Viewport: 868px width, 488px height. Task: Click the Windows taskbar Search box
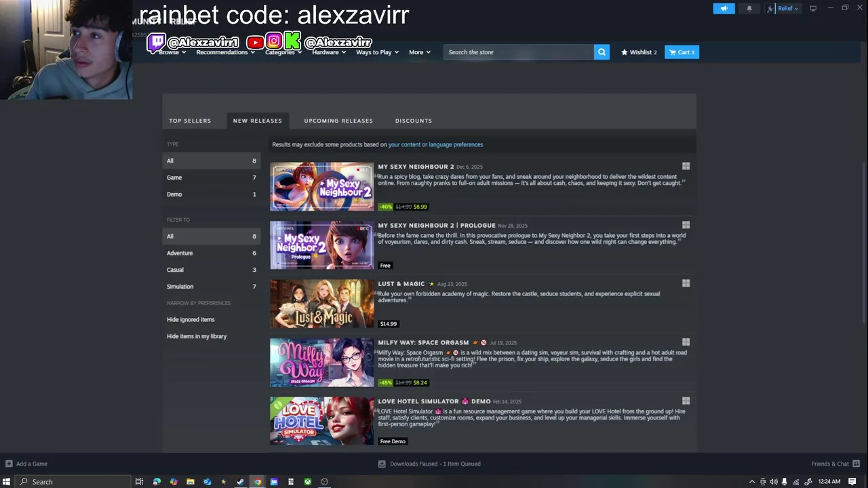71,482
